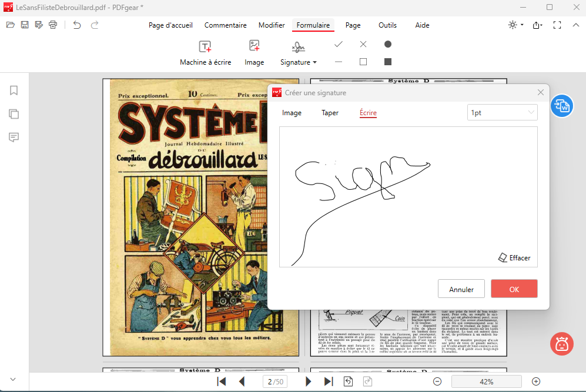The width and height of the screenshot is (586, 392).
Task: Click the PDF to Word converter button
Action: click(562, 106)
